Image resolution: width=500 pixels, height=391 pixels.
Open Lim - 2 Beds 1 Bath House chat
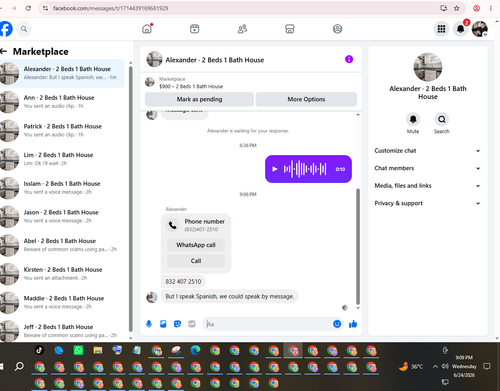pyautogui.click(x=62, y=159)
